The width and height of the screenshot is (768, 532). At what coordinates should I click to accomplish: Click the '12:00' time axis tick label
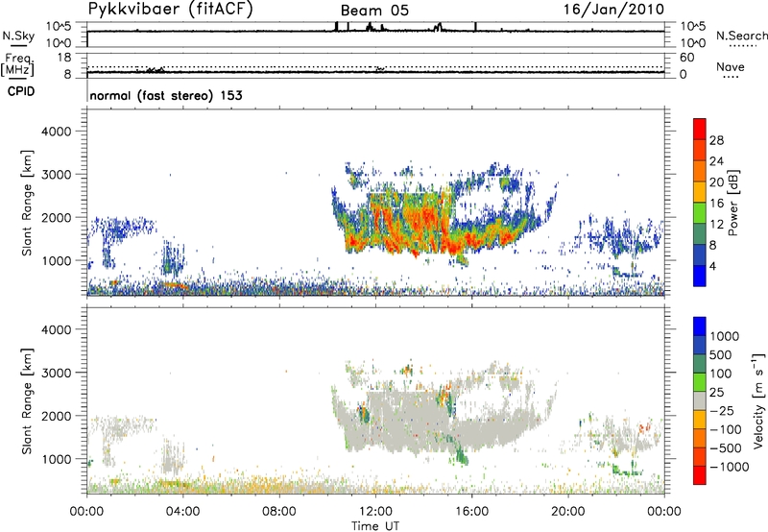[x=375, y=512]
